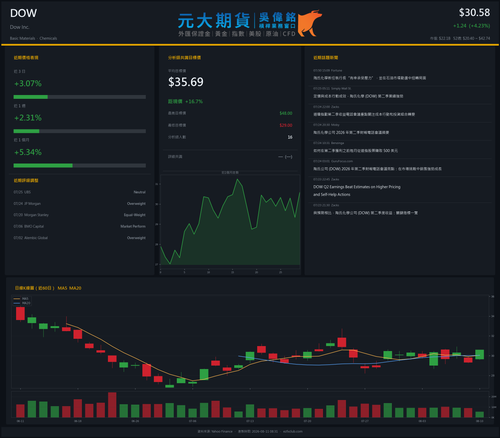Select the BMO Capital Market Perform row
Viewport: 500px width, 438px height.
pyautogui.click(x=80, y=226)
